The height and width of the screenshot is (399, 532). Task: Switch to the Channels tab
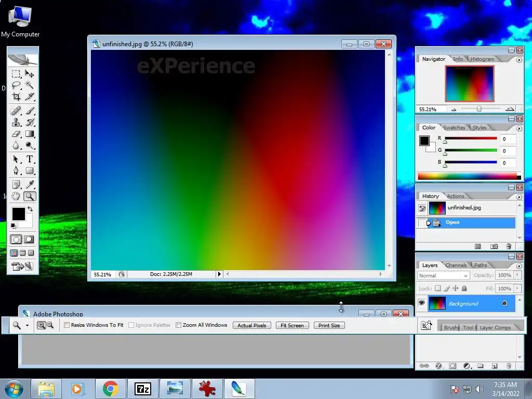[x=456, y=265]
